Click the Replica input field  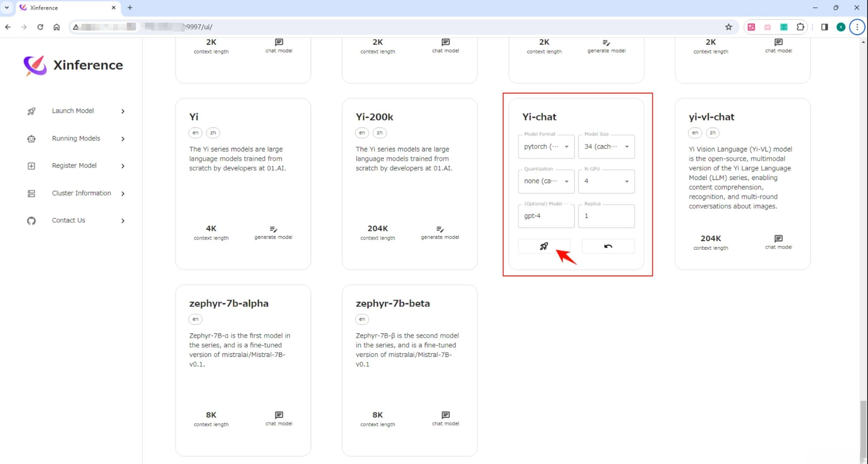click(606, 216)
